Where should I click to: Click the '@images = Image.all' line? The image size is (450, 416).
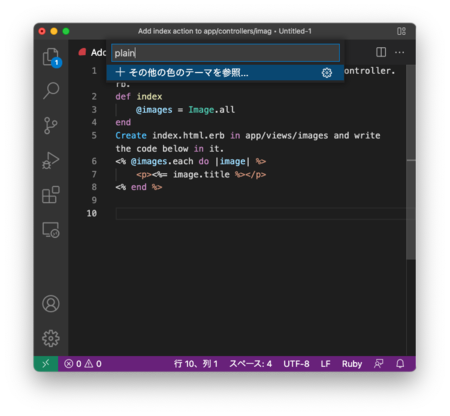point(185,110)
